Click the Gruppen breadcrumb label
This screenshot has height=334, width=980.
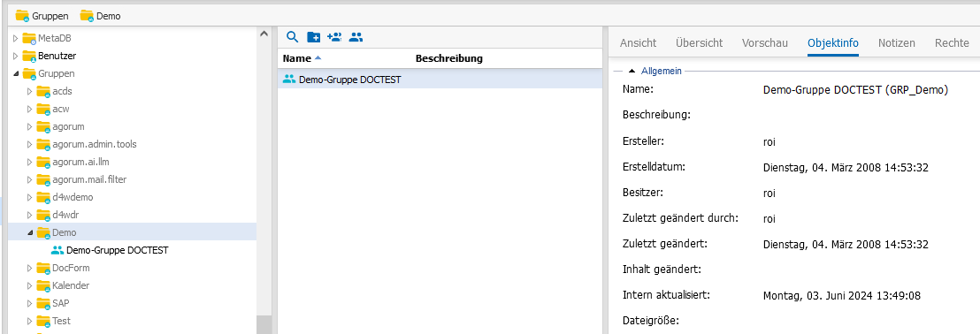pyautogui.click(x=50, y=16)
